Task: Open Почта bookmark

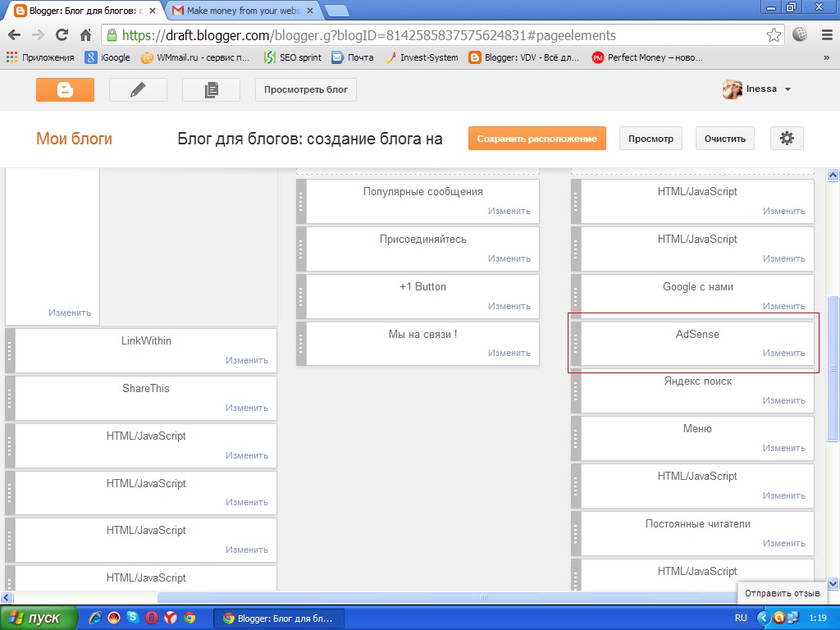Action: (x=353, y=57)
